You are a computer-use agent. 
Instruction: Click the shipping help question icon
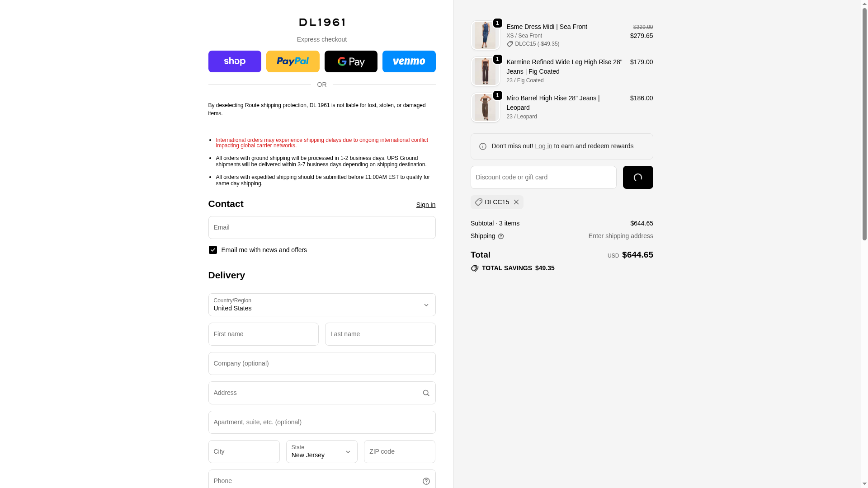(501, 236)
